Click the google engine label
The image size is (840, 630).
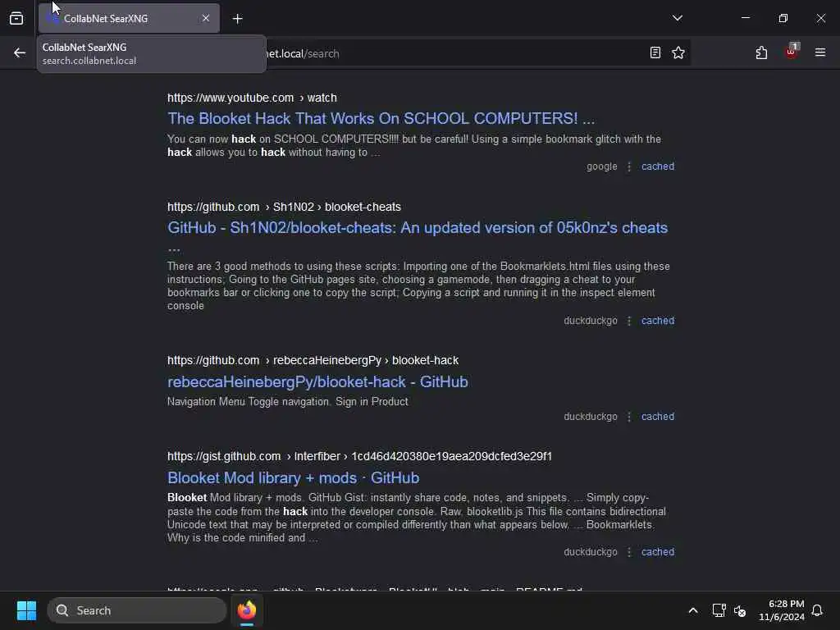(601, 166)
